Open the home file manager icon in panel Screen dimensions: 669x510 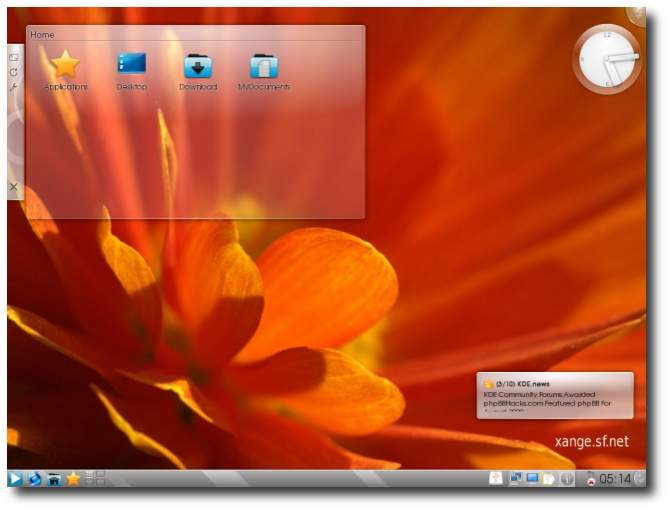54,479
